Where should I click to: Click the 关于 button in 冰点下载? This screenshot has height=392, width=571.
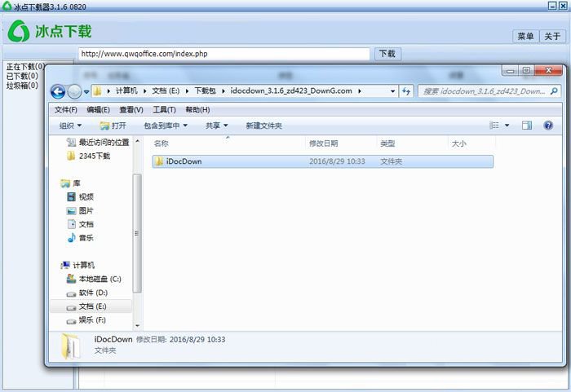pyautogui.click(x=552, y=36)
